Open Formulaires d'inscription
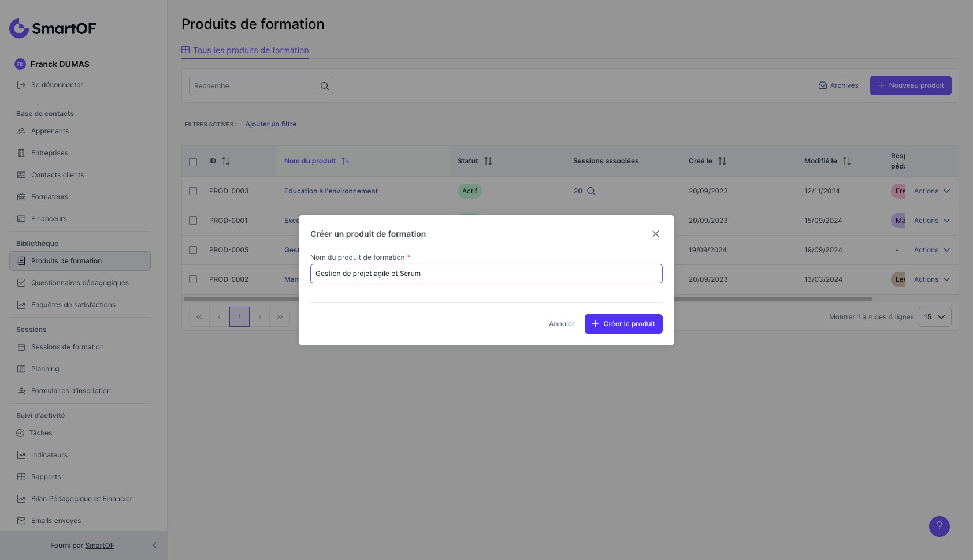The image size is (973, 560). tap(64, 391)
